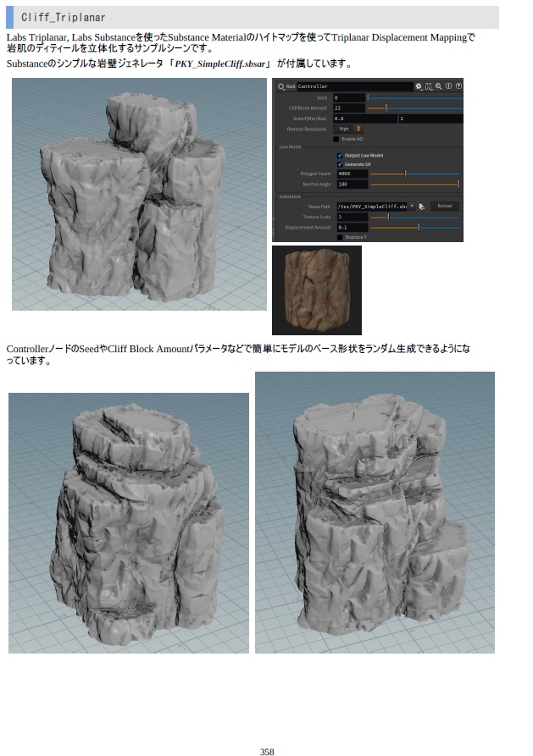Click the Seed value field
The width and height of the screenshot is (533, 756).
(x=349, y=98)
